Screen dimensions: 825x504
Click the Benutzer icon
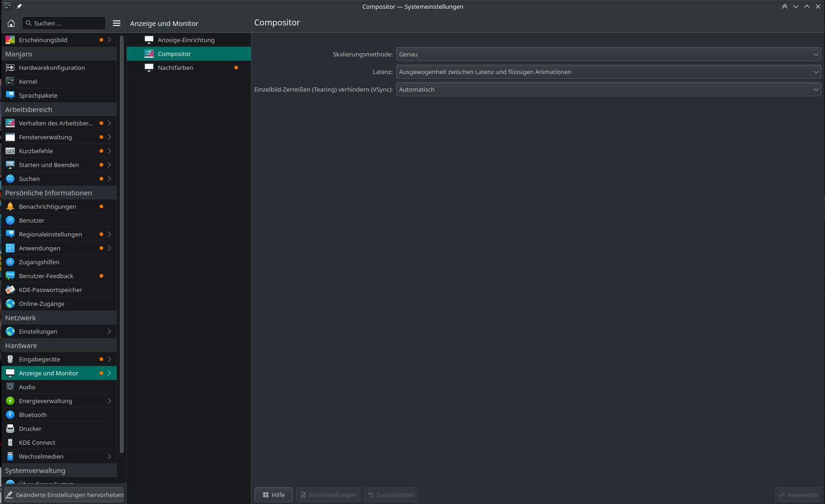(x=10, y=220)
